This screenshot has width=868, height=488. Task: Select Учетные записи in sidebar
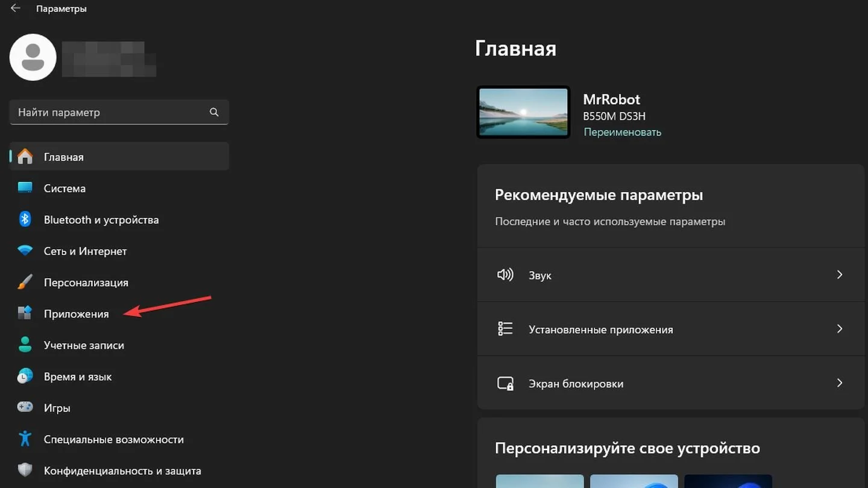pos(119,345)
